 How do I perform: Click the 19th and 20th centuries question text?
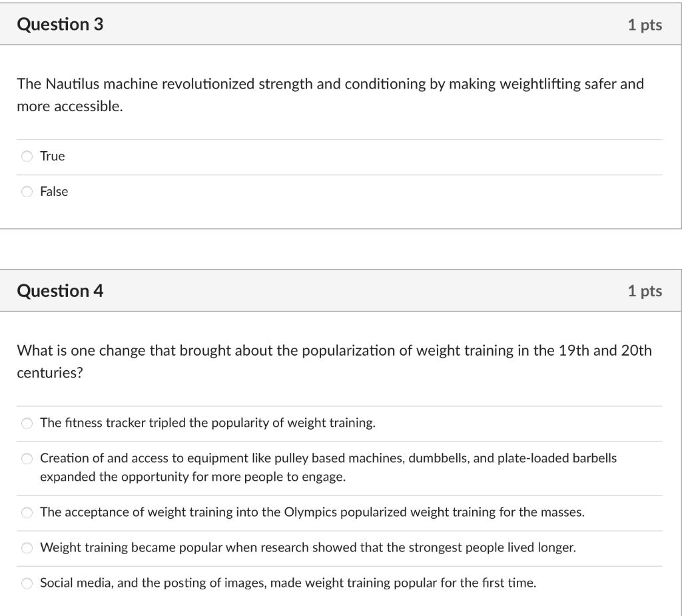click(x=334, y=362)
